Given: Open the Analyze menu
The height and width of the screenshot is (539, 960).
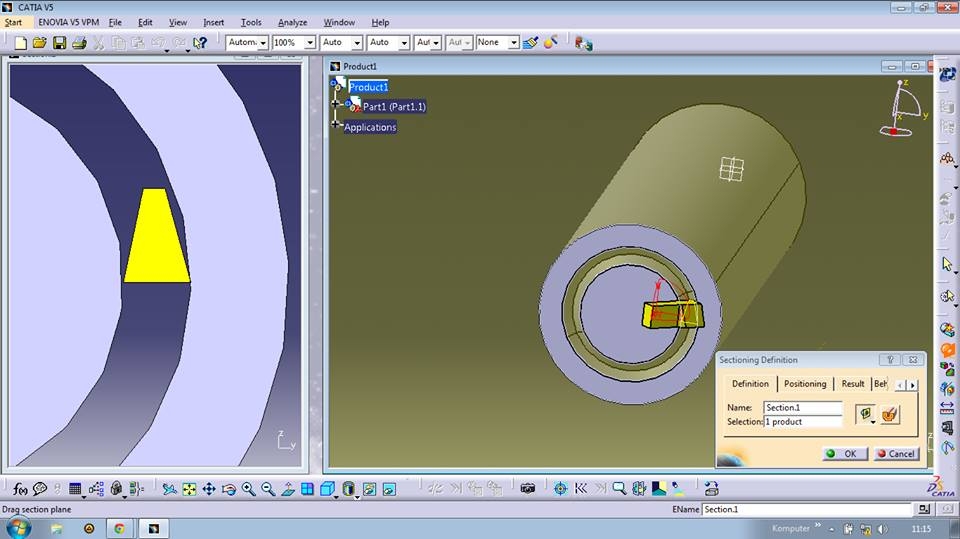Looking at the screenshot, I should point(293,23).
